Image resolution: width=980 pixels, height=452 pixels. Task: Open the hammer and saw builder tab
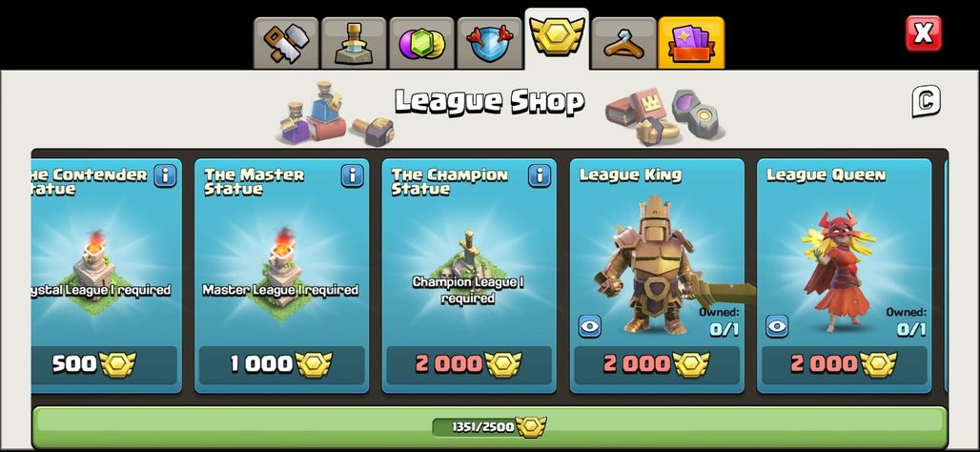286,43
